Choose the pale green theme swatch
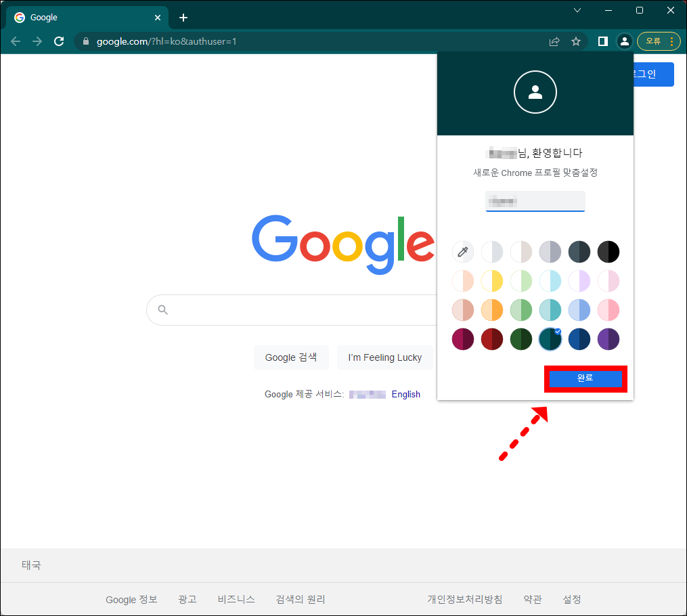This screenshot has width=687, height=616. (x=521, y=281)
